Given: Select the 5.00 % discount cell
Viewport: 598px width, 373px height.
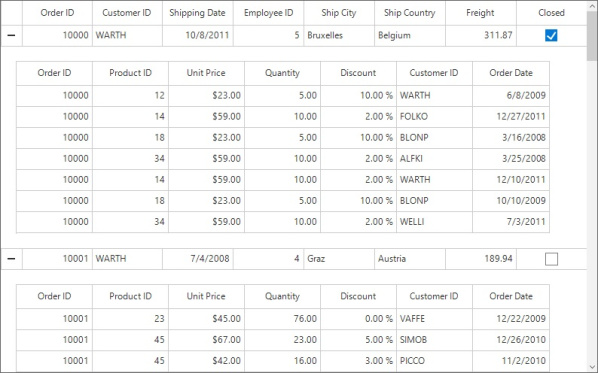Looking at the screenshot, I should coord(358,340).
